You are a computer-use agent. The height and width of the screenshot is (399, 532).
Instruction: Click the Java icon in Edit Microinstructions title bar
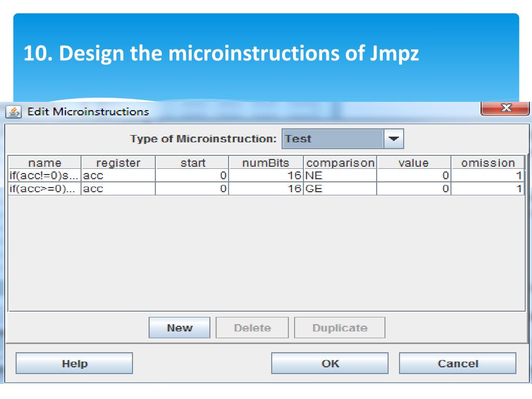[14, 112]
